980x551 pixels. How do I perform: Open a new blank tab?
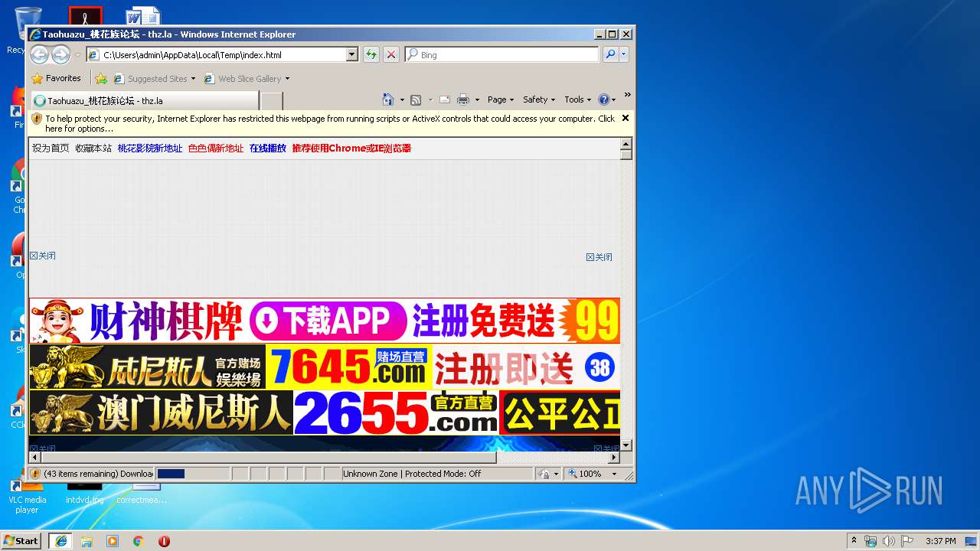click(272, 100)
